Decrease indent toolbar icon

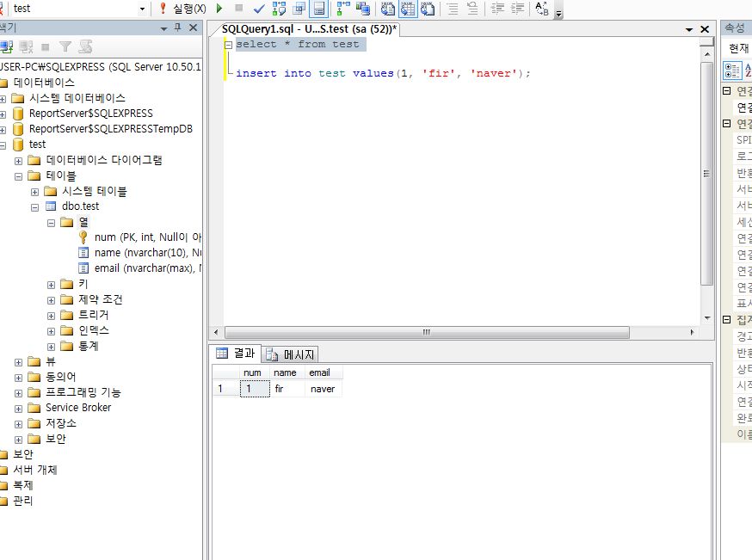[497, 9]
